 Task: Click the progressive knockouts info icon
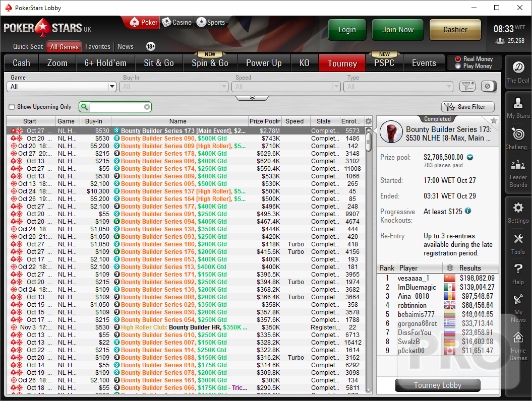tap(468, 211)
